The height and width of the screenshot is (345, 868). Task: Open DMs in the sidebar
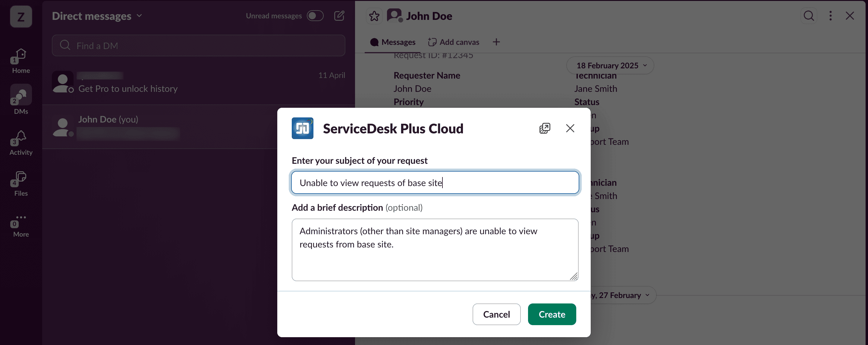21,100
